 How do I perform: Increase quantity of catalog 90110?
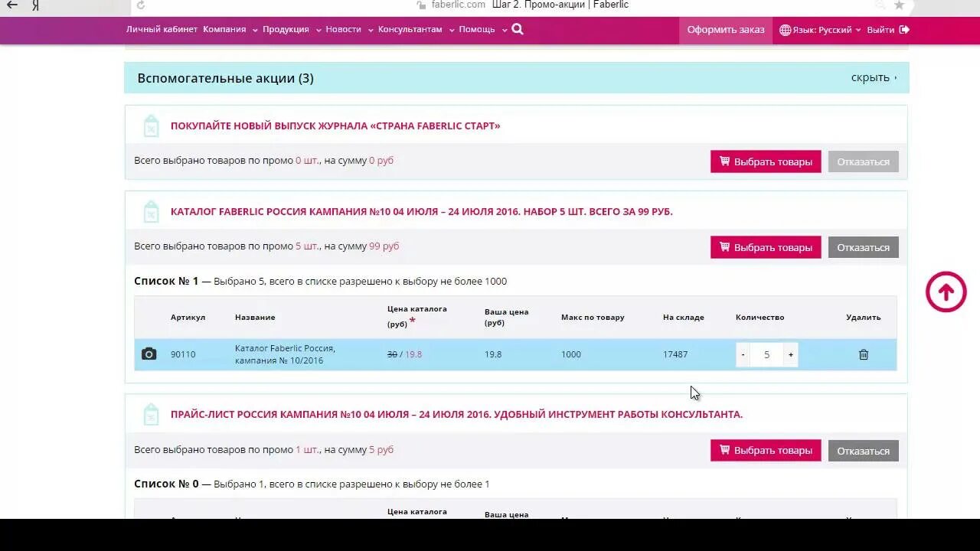point(791,354)
